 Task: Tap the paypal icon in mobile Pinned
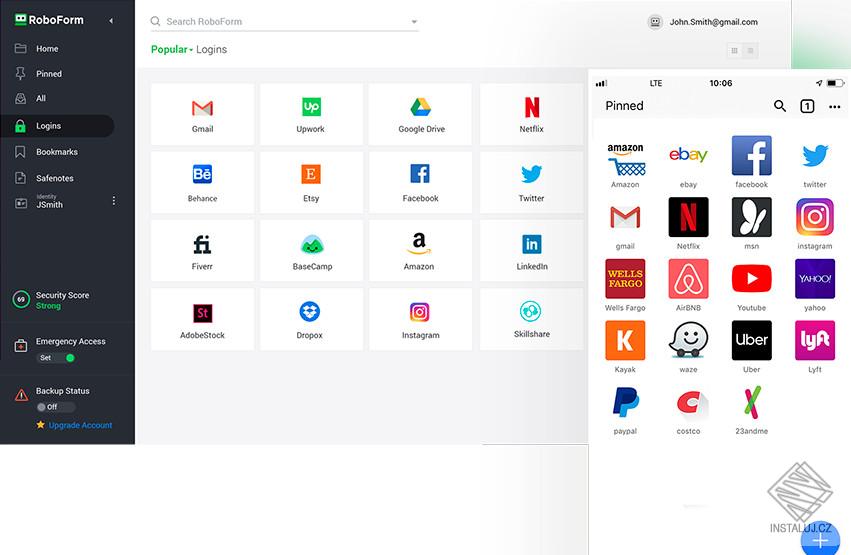pyautogui.click(x=625, y=402)
